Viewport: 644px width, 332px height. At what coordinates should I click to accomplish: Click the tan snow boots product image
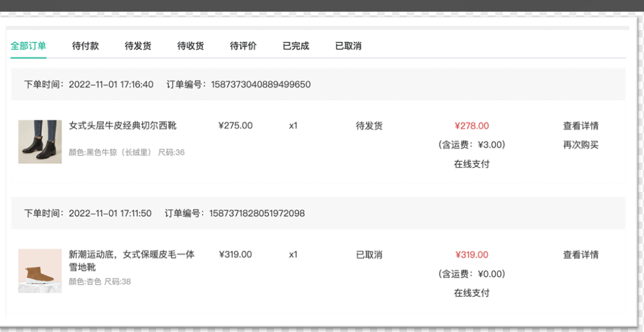[x=40, y=271]
